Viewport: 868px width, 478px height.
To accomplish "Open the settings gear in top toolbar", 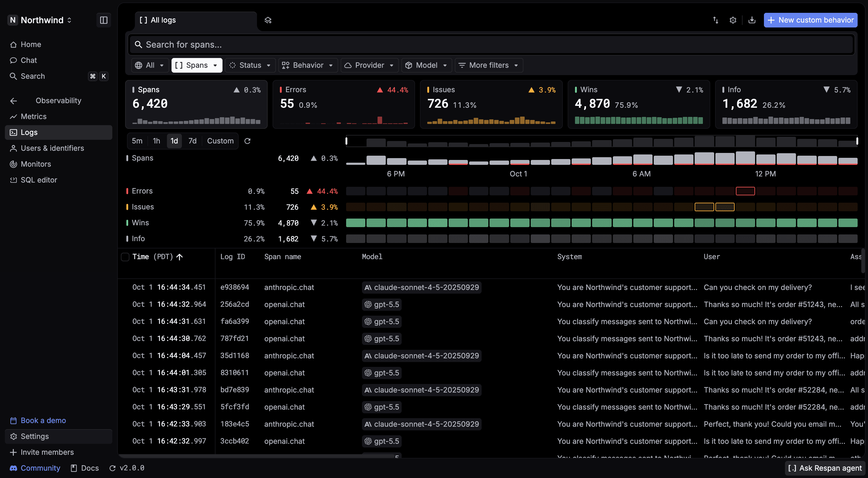I will pyautogui.click(x=733, y=20).
